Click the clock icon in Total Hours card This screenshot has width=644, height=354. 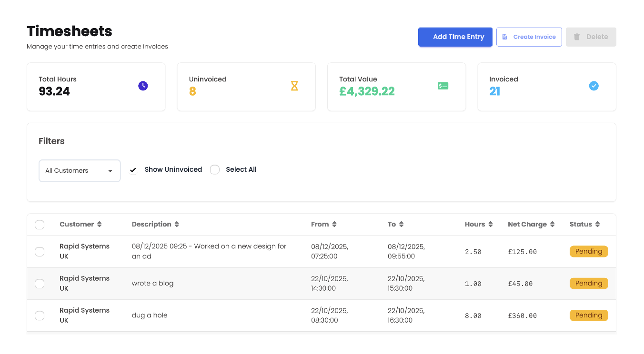click(x=143, y=86)
